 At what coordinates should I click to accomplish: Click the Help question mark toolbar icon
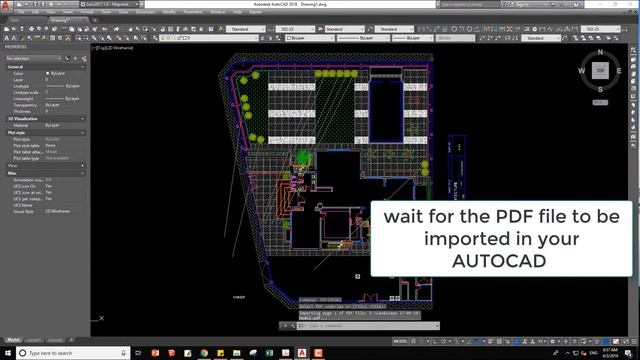(x=211, y=29)
